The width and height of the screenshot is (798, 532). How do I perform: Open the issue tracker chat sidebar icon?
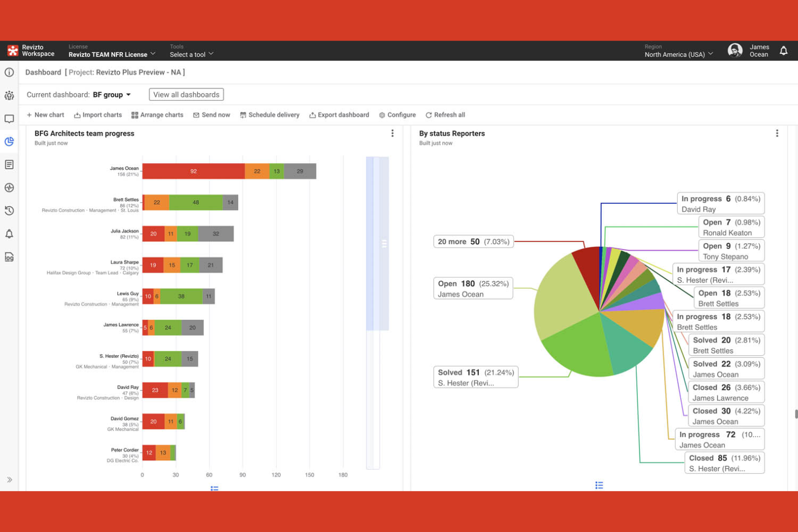pos(9,119)
